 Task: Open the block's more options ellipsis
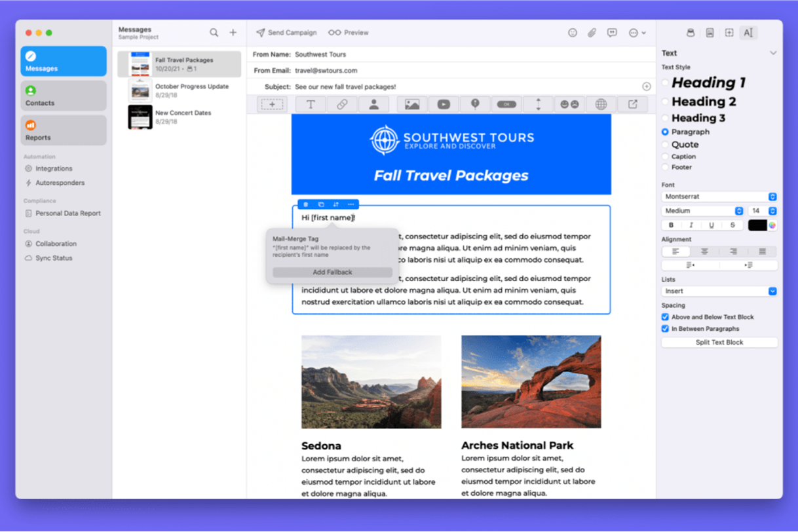click(x=351, y=204)
